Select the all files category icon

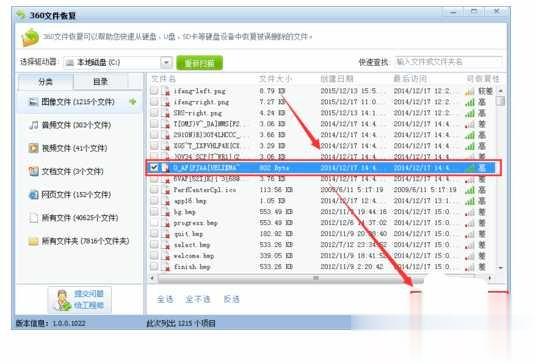point(33,218)
